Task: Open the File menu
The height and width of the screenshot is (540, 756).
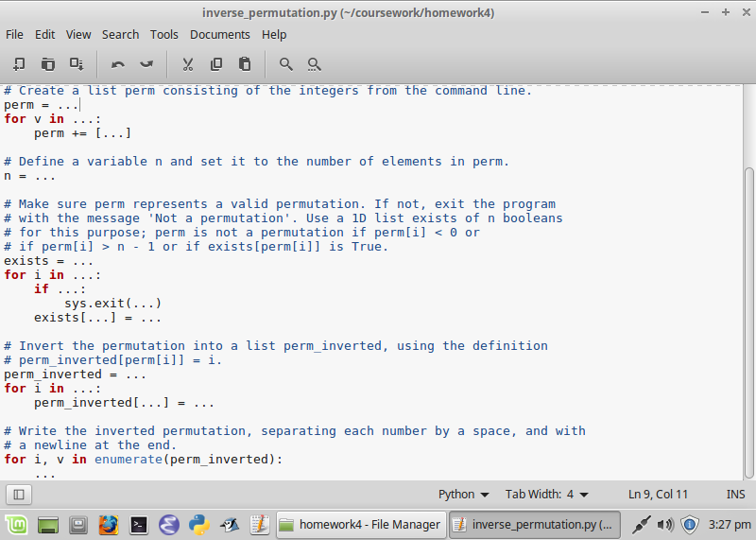Action: click(14, 35)
